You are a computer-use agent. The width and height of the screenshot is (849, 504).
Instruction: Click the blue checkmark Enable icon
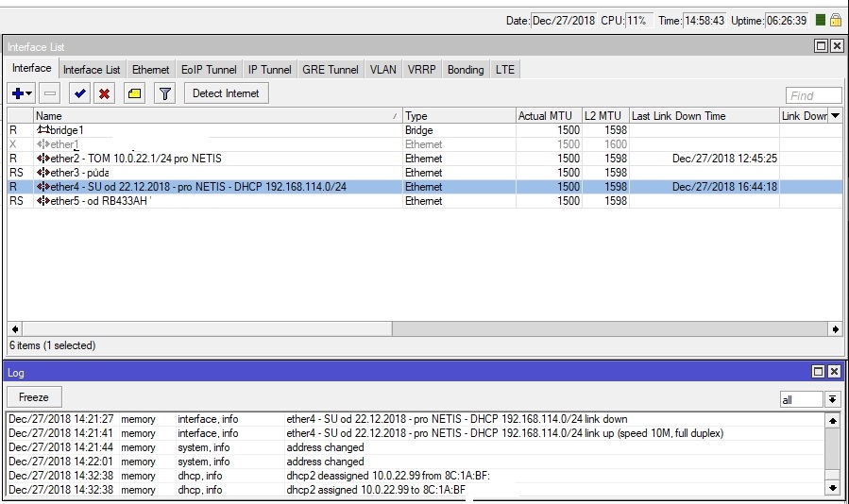coord(79,93)
